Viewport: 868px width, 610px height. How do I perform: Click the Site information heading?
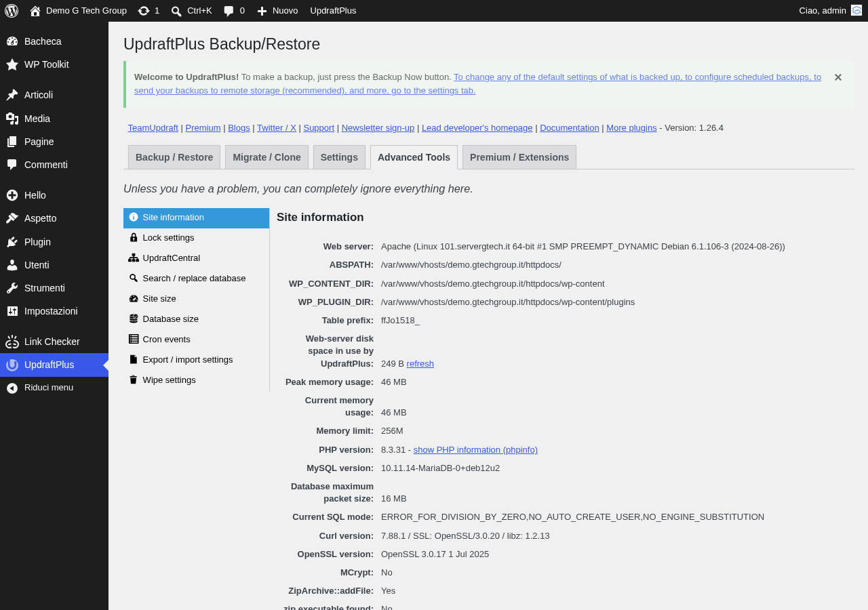pos(320,218)
